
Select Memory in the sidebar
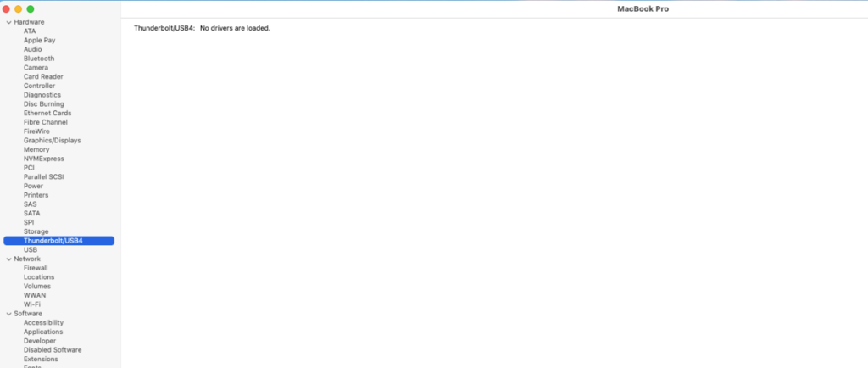point(36,149)
